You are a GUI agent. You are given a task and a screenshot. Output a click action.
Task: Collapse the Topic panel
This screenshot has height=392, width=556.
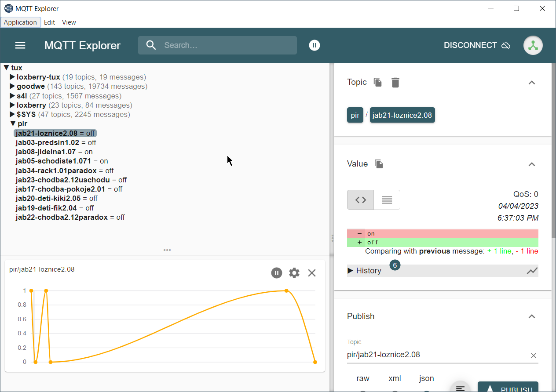(x=532, y=82)
